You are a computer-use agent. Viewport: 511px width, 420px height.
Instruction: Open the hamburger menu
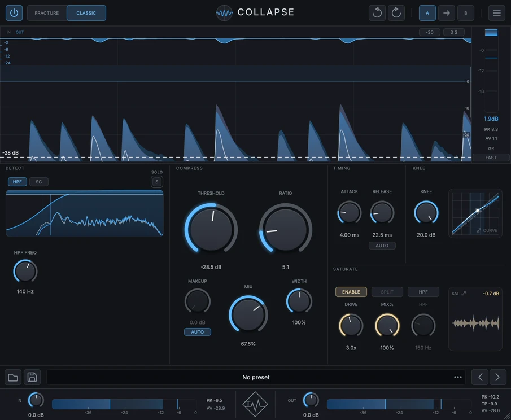497,13
